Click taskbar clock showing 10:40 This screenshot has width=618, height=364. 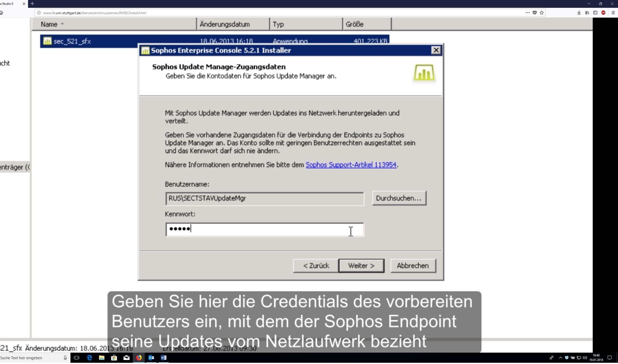(596, 358)
